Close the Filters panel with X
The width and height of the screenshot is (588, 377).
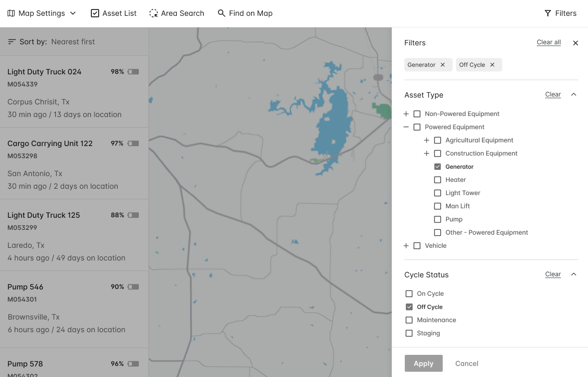575,43
